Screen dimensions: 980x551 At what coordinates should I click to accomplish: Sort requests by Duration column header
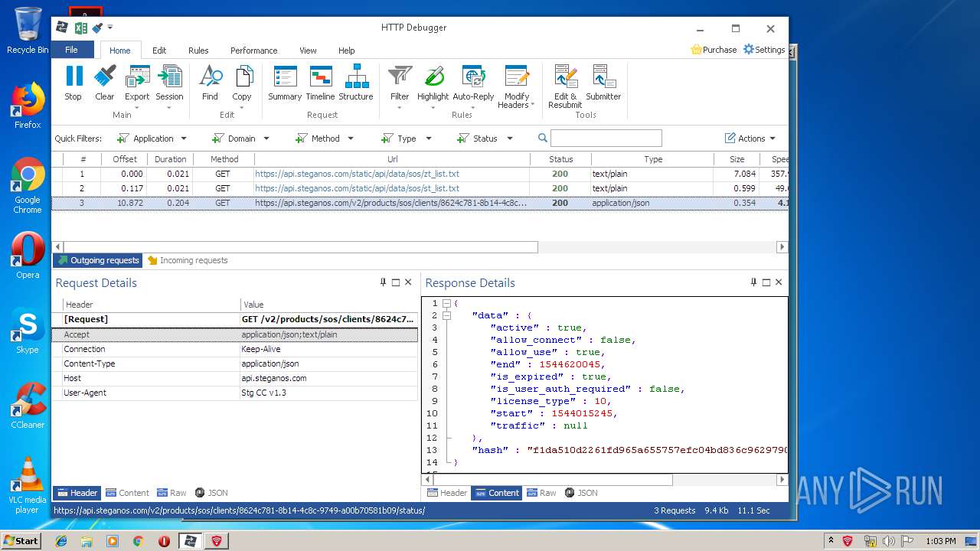coord(170,159)
